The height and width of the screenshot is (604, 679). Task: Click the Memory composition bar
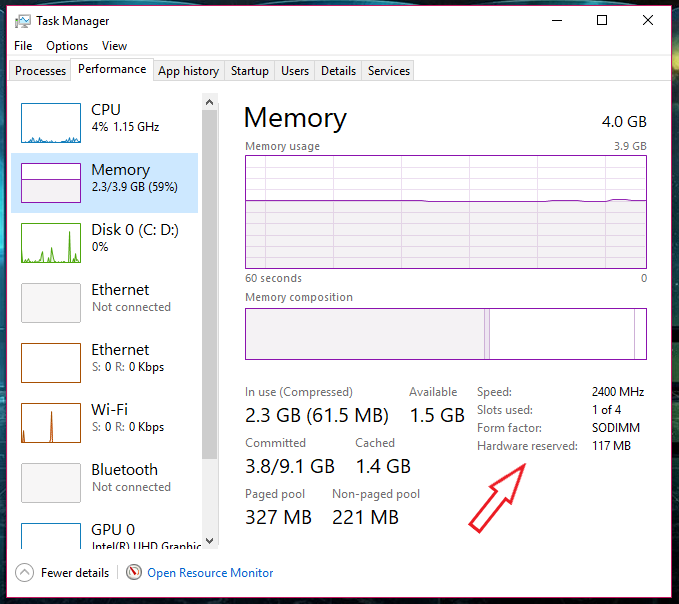(x=445, y=334)
